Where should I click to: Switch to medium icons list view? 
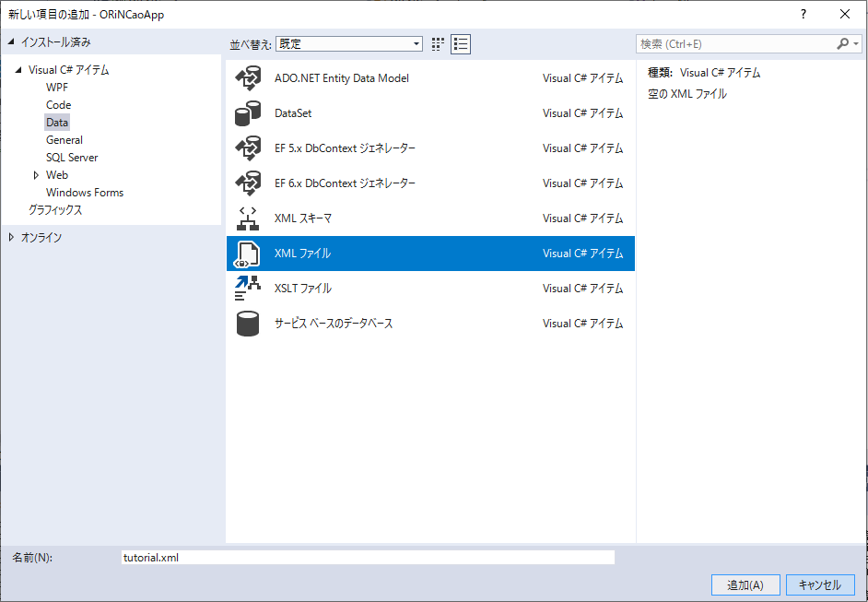tap(461, 44)
